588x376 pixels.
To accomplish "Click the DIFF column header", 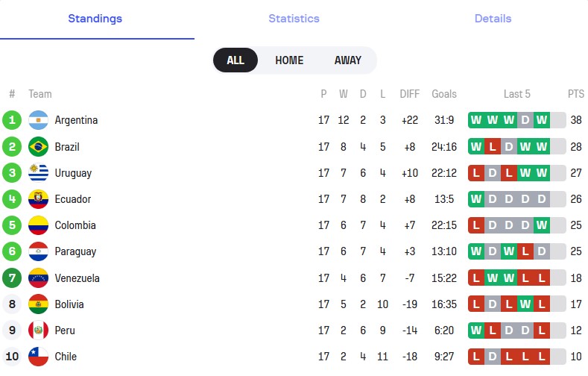I will 410,94.
